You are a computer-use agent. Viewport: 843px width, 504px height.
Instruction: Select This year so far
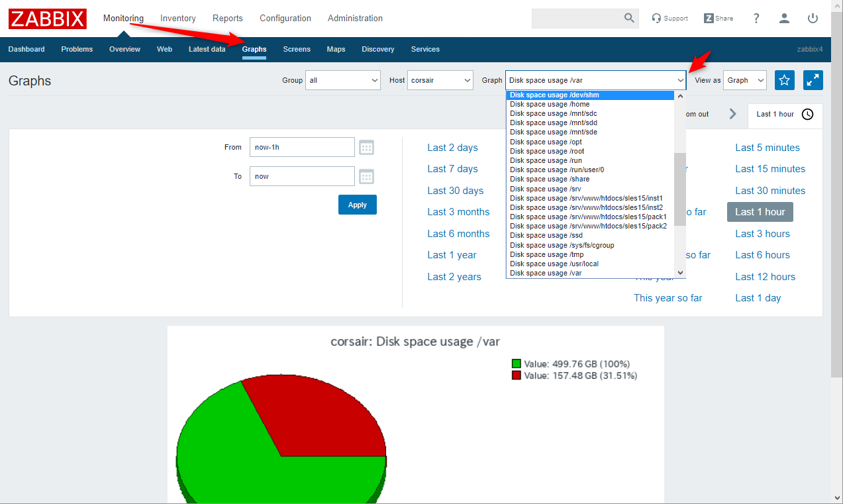tap(668, 298)
